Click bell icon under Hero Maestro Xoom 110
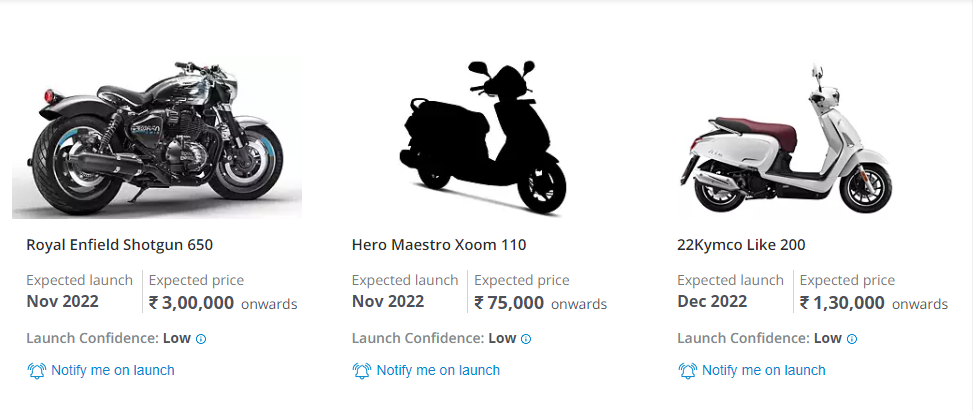The width and height of the screenshot is (973, 411). coord(362,371)
